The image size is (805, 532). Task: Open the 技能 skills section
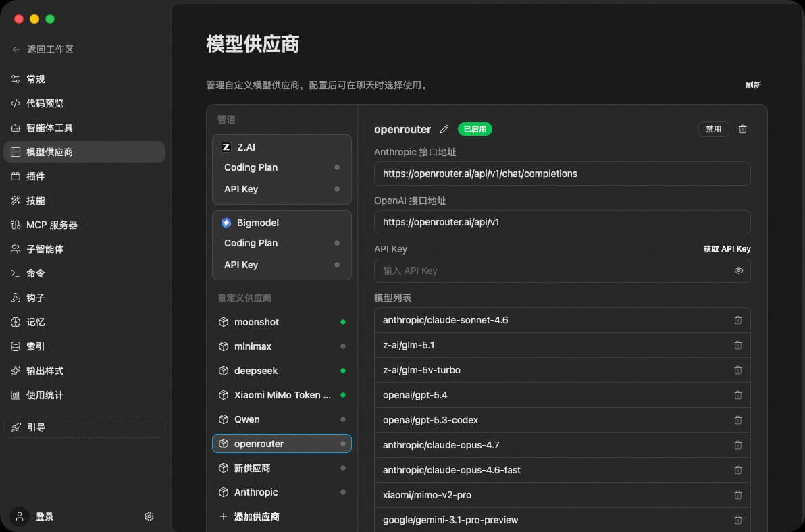tap(84, 201)
